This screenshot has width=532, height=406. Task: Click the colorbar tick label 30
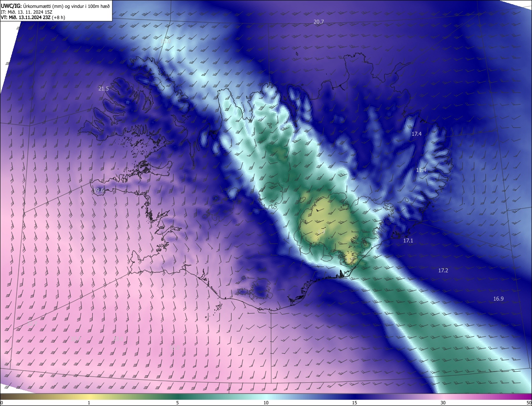443,403
